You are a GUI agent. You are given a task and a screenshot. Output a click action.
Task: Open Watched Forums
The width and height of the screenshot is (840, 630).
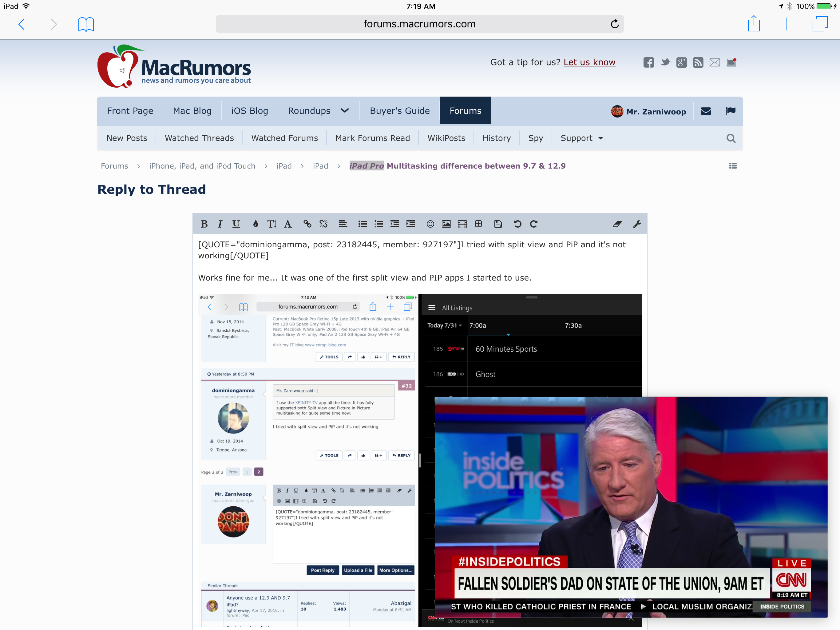[284, 138]
